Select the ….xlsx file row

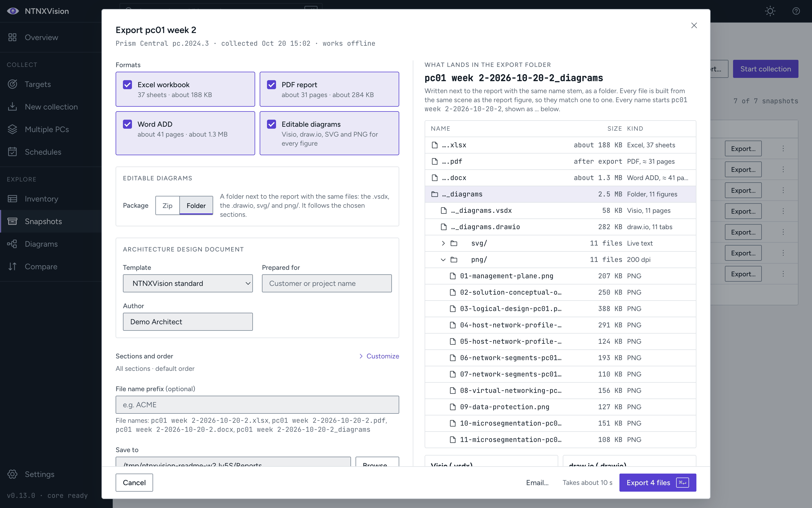560,145
